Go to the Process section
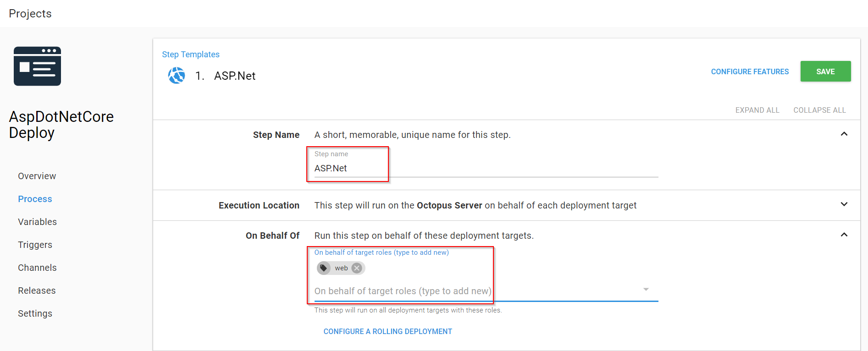Viewport: 868px width, 351px height. pos(35,199)
